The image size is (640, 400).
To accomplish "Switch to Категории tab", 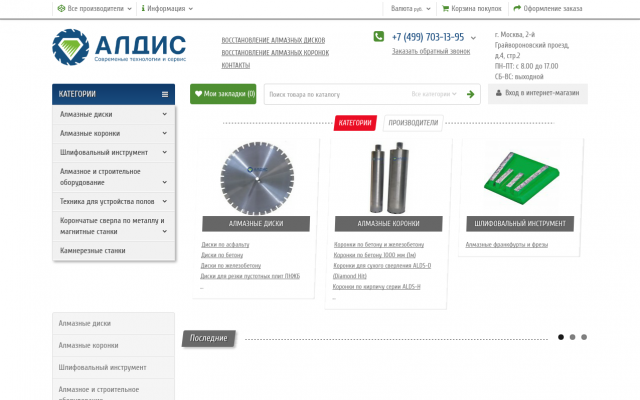I will tap(355, 123).
